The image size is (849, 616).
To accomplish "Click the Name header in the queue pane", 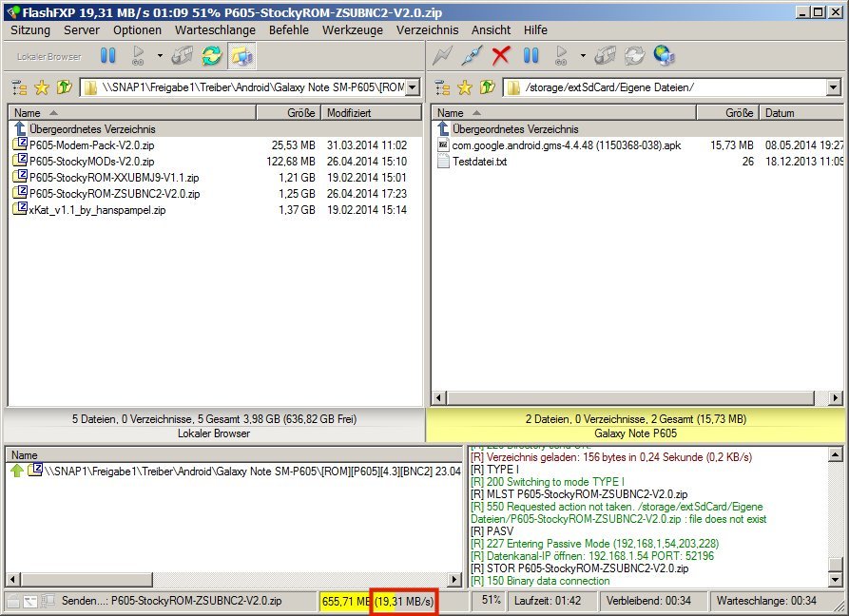I will point(235,455).
